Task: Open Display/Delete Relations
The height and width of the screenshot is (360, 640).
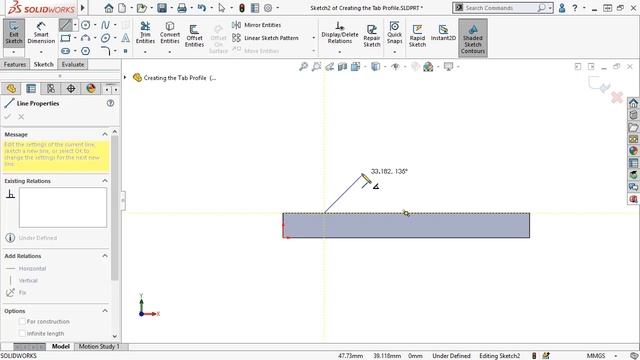Action: [340, 33]
